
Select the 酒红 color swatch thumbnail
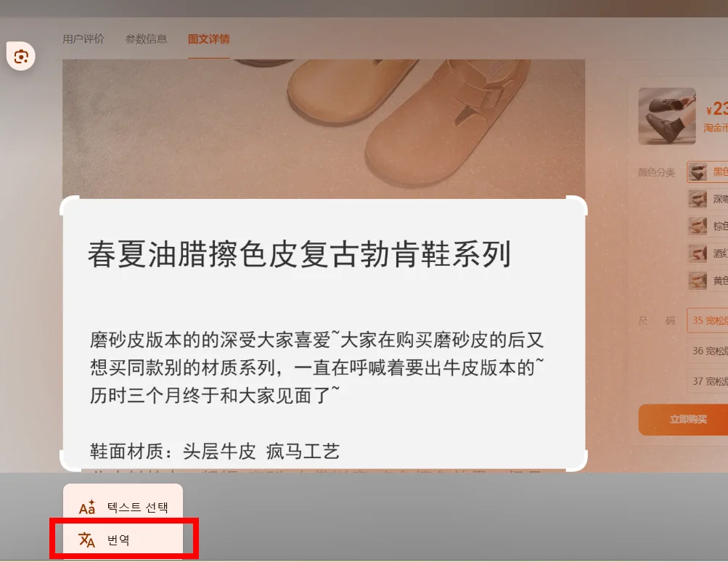point(698,253)
